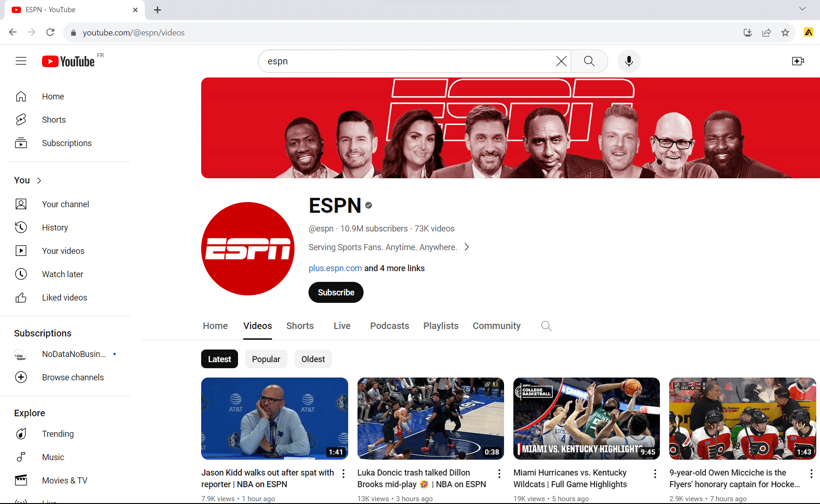The height and width of the screenshot is (504, 820).
Task: Expand channel description 'Serving Sports Fans'
Action: point(466,247)
